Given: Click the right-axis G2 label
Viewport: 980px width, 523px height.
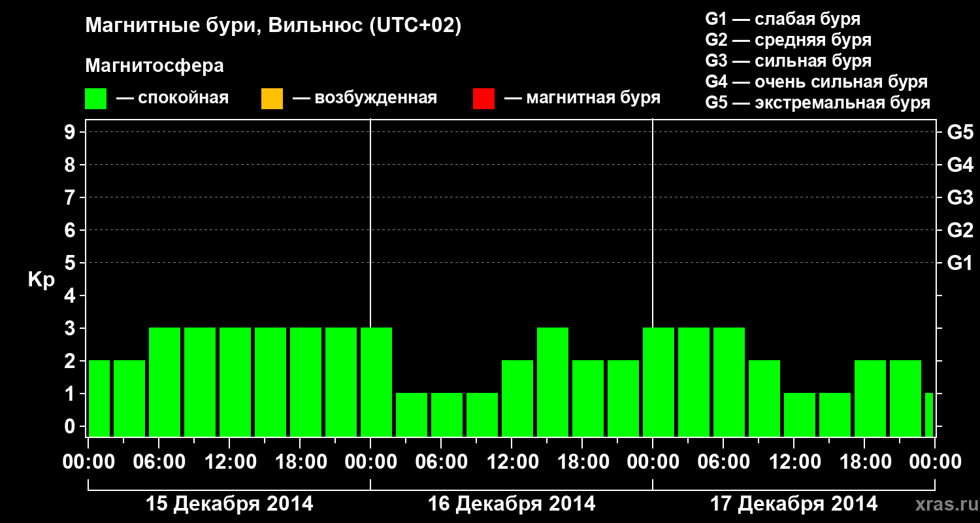Looking at the screenshot, I should click(x=960, y=230).
